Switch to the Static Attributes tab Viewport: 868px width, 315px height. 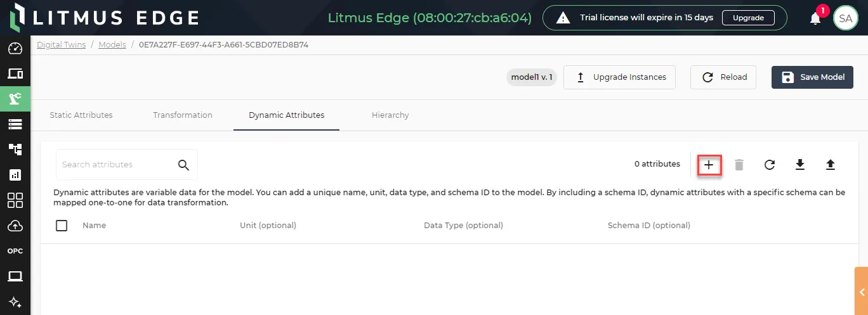click(81, 115)
